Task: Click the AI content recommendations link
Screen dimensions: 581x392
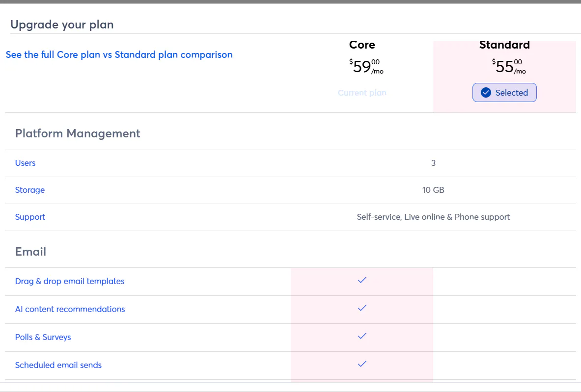Action: [70, 309]
